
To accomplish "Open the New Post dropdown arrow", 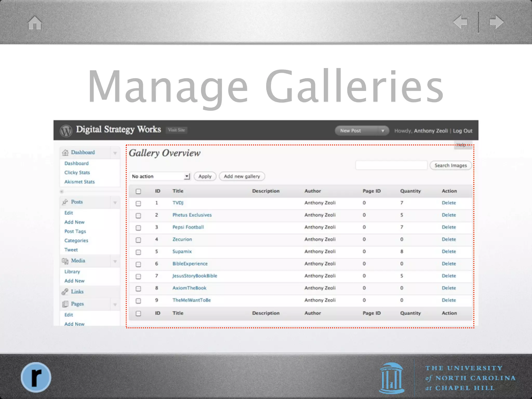I will 383,131.
